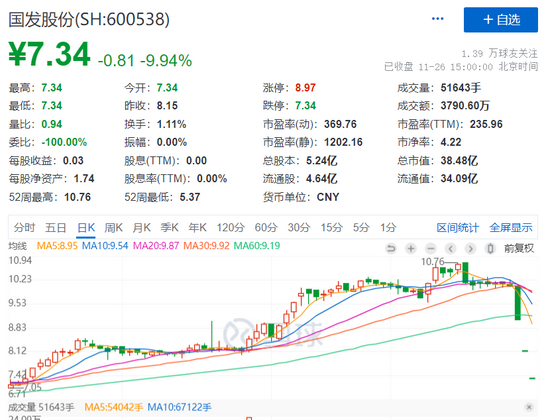The height and width of the screenshot is (420, 550).
Task: Click the 换手 value 1.11%
Action: 171,124
